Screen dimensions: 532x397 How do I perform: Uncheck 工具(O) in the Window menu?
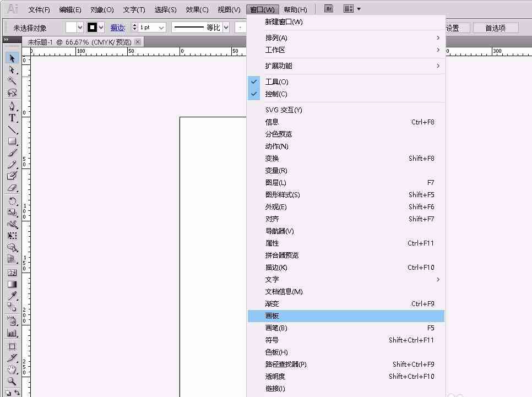pos(346,82)
